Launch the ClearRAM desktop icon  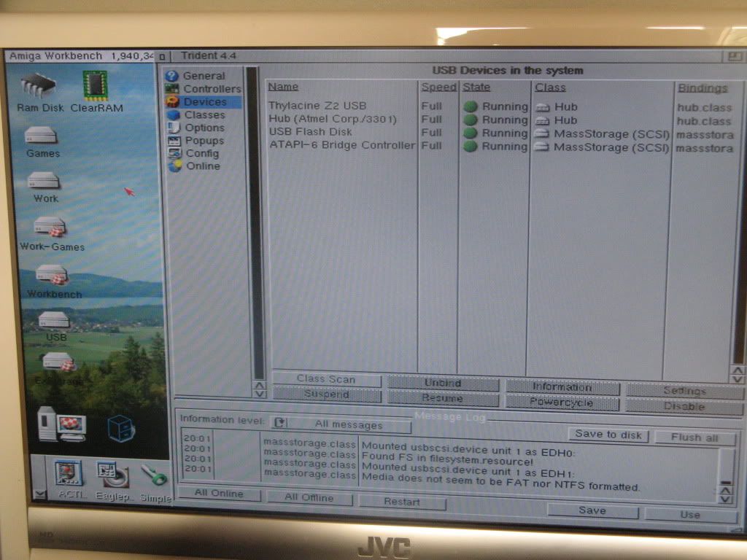point(96,87)
